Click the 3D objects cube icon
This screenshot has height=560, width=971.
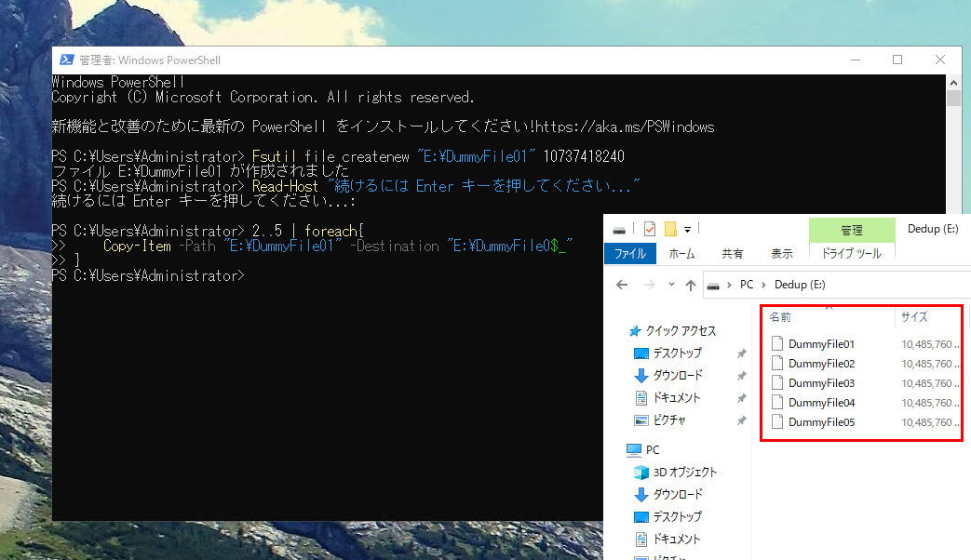(641, 473)
